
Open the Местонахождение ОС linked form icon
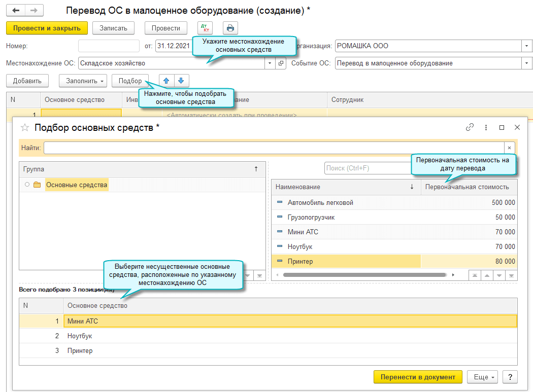tap(281, 63)
